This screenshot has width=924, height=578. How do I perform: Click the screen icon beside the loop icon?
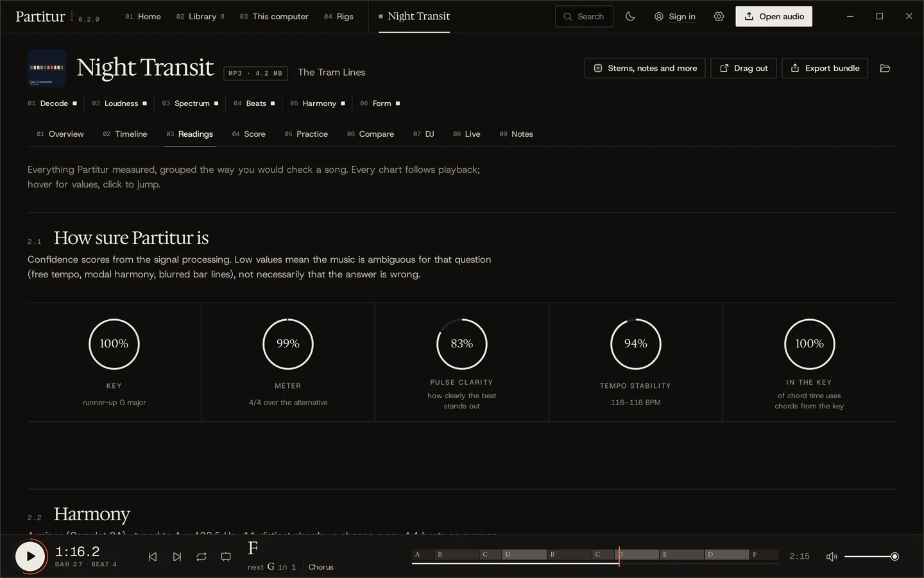tap(226, 557)
